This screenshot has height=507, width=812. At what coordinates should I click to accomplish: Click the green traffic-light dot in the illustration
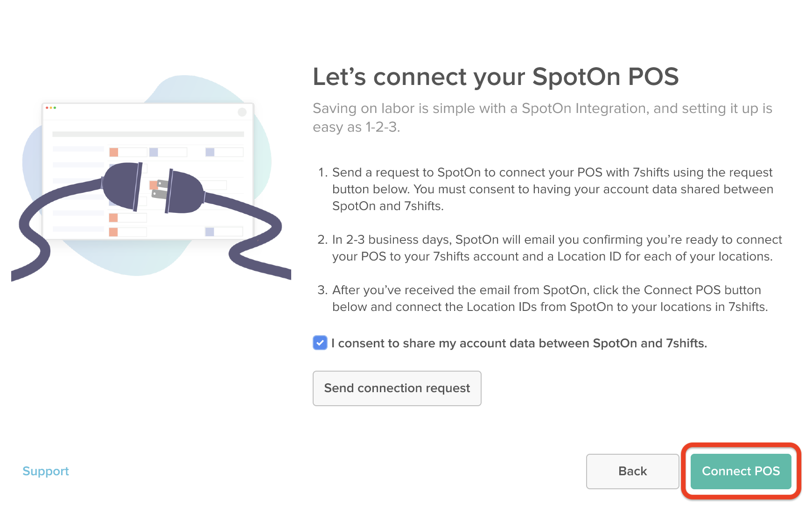55,108
